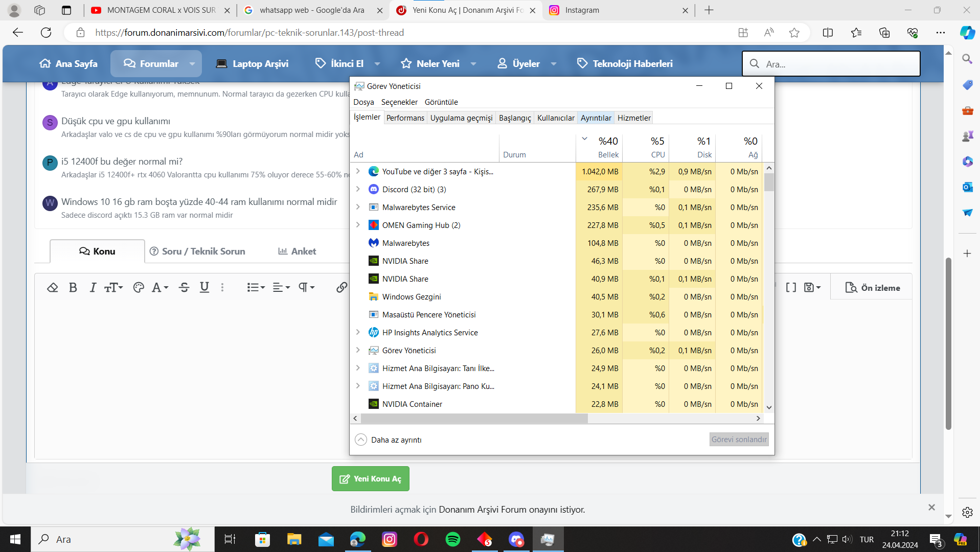The width and height of the screenshot is (980, 552).
Task: Open Instagram app from taskbar
Action: 389,539
